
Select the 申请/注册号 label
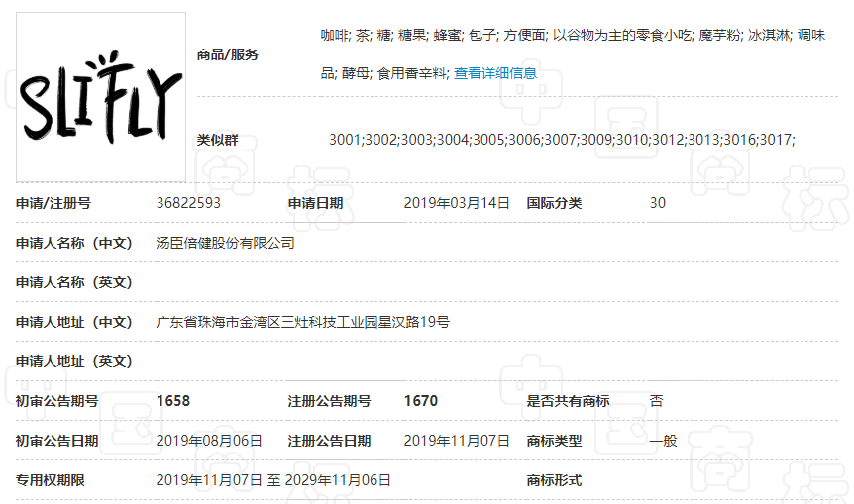[x=53, y=203]
